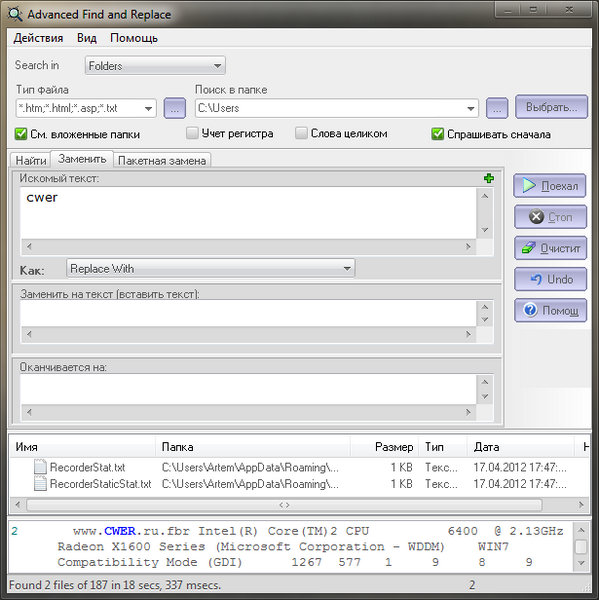The image size is (599, 600).
Task: Open help via the Помощ question icon
Action: coord(550,310)
